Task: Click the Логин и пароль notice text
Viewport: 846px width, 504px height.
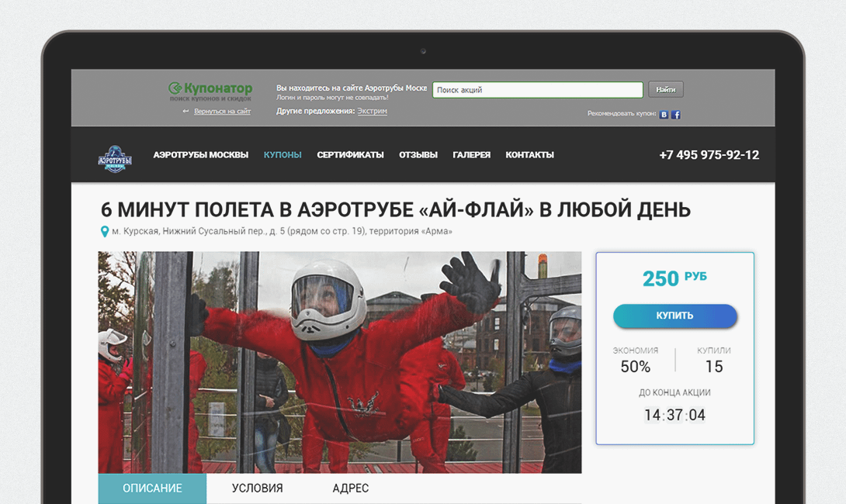Action: [x=332, y=98]
